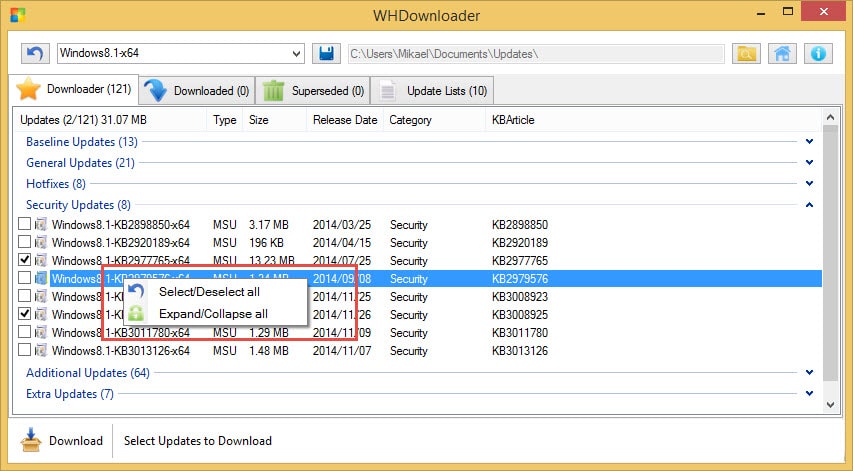
Task: Click the package icon of KB2977765 row
Action: [41, 261]
